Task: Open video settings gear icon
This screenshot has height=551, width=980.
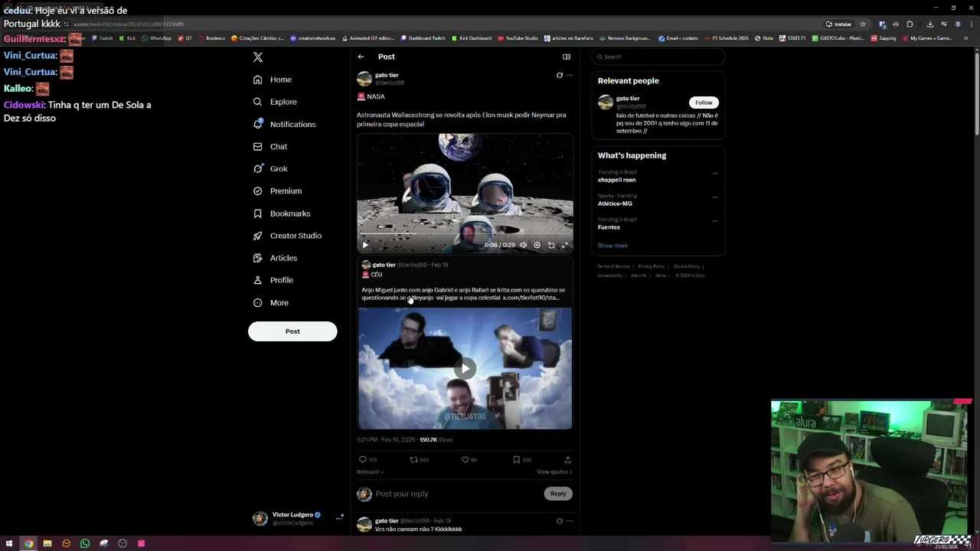Action: [x=537, y=245]
